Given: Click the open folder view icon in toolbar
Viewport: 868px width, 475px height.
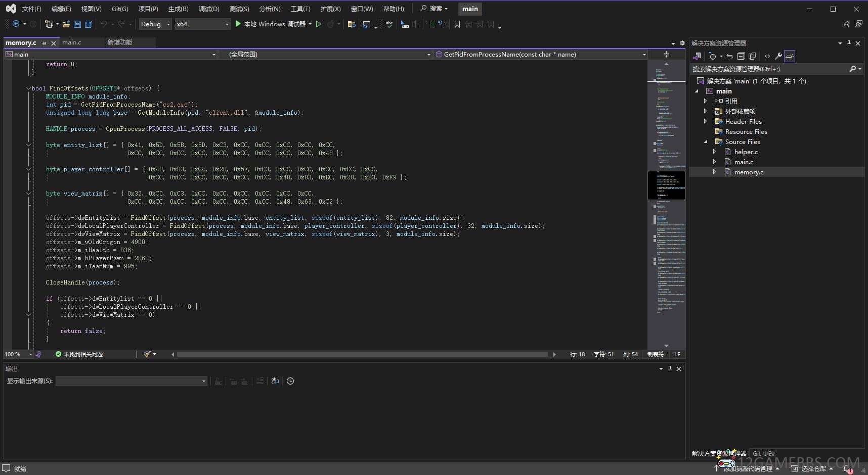Looking at the screenshot, I should tap(352, 24).
